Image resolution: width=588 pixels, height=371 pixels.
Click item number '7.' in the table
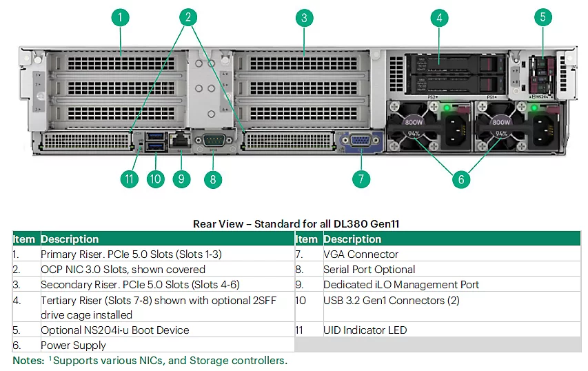(x=299, y=254)
